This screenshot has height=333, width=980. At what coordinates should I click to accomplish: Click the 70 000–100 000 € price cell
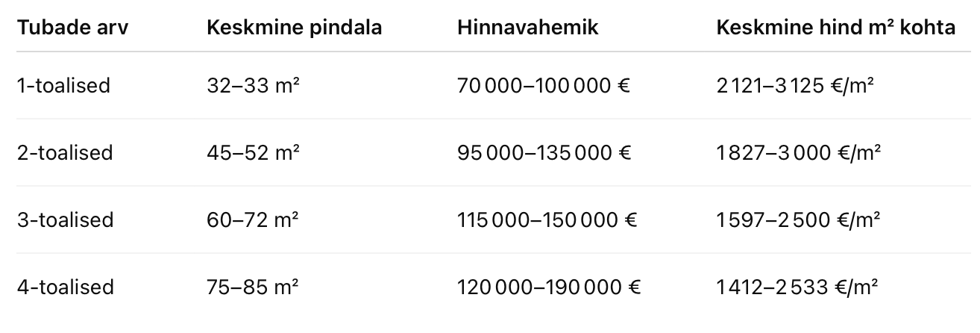click(544, 86)
